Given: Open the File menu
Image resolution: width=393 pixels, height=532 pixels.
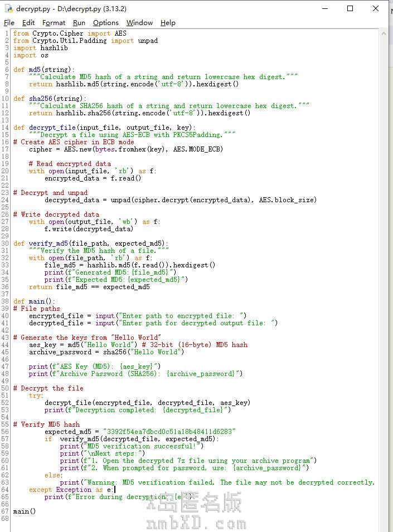Looking at the screenshot, I should click(9, 23).
